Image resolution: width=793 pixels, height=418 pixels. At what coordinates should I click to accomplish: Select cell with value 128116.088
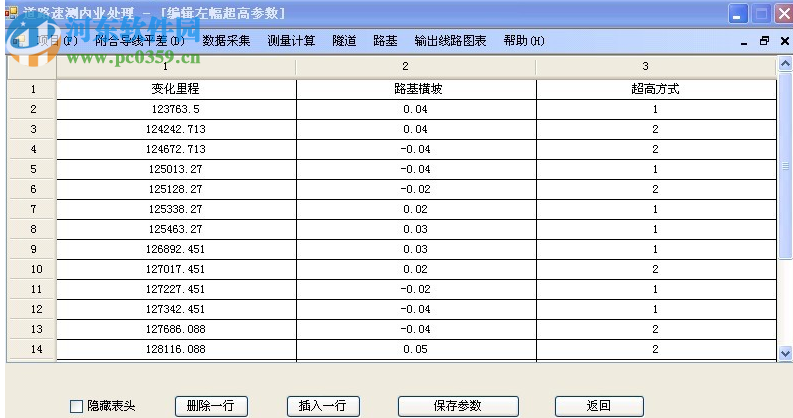[176, 349]
